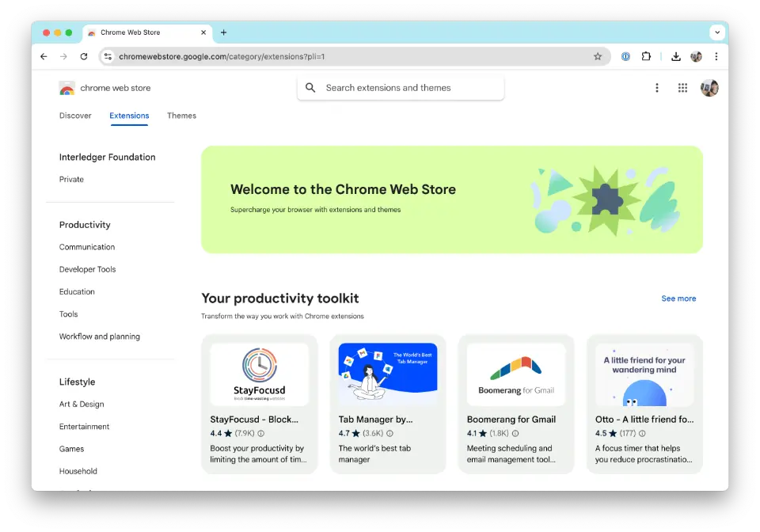Open the Workflow and planning category
The image size is (760, 532).
[x=100, y=336]
